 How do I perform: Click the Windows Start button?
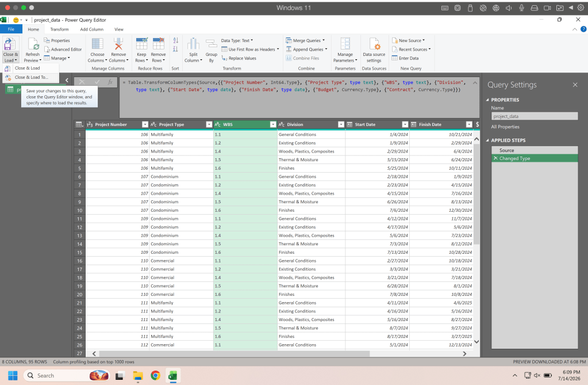point(13,375)
